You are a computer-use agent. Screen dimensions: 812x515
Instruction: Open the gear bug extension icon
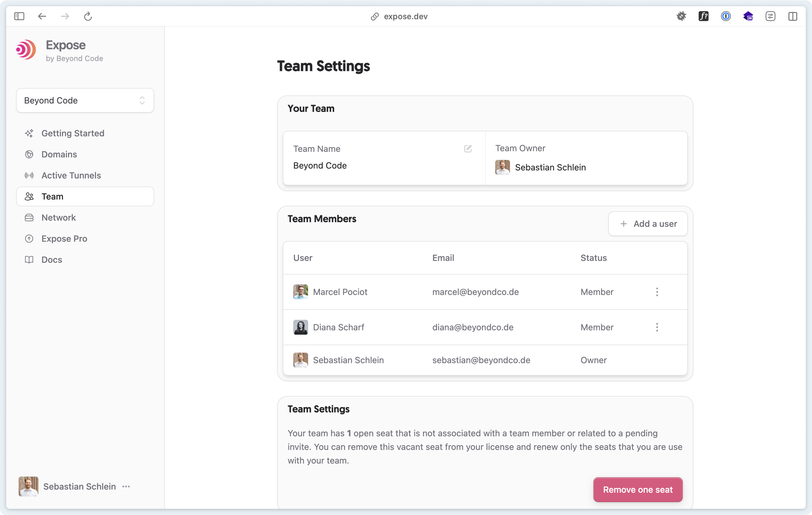pyautogui.click(x=681, y=16)
